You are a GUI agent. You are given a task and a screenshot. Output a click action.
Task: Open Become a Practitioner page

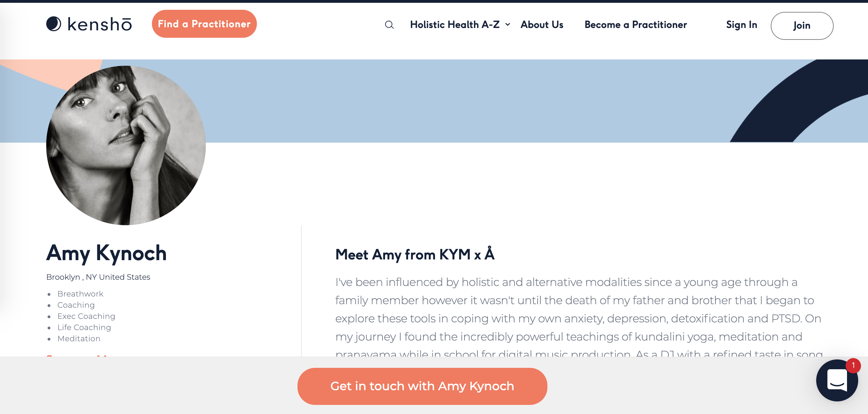tap(636, 24)
